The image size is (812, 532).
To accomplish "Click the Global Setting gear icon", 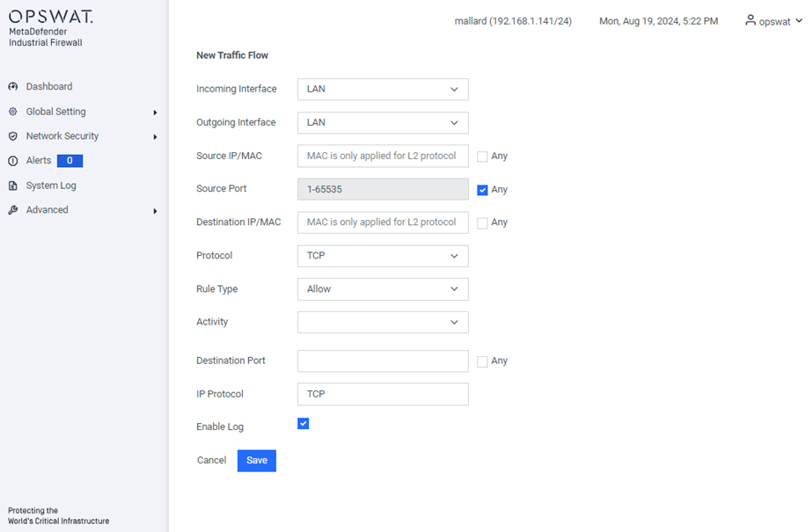I will (x=13, y=112).
